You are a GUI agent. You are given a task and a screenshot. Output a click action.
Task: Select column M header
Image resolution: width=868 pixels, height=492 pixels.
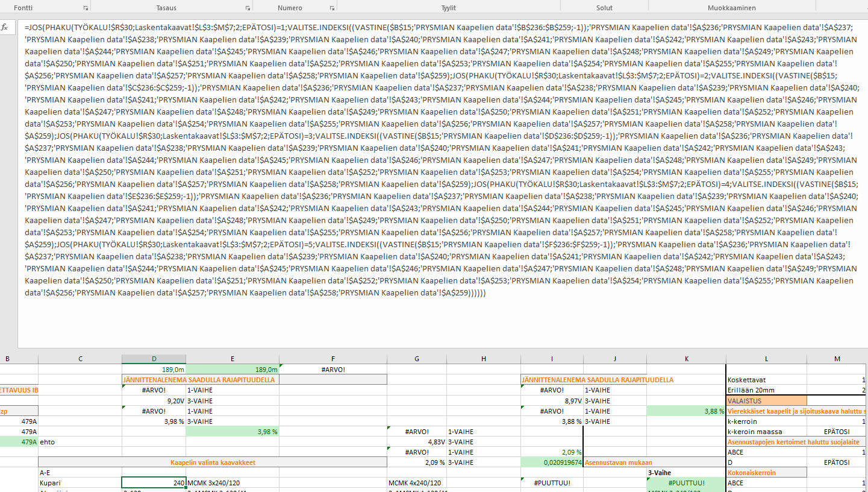tap(837, 359)
